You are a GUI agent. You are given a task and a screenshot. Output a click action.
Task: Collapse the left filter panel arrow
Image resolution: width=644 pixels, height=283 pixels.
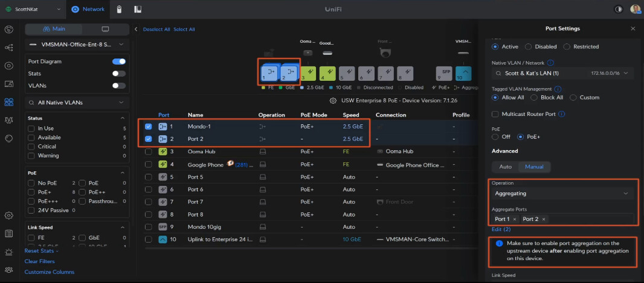pyautogui.click(x=136, y=29)
